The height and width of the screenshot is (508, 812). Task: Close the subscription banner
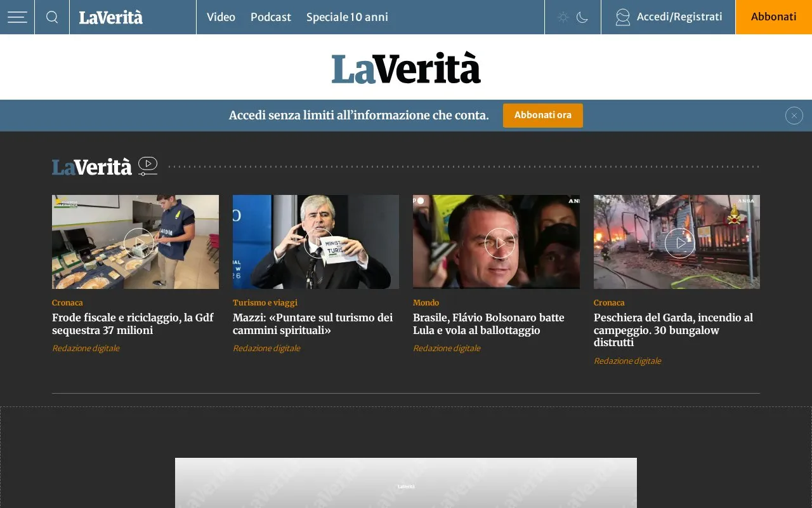[x=794, y=116]
